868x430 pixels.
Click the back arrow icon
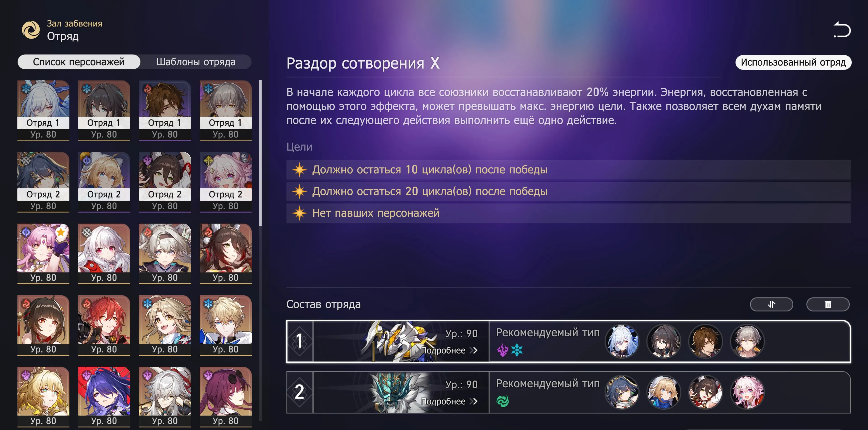click(x=842, y=29)
